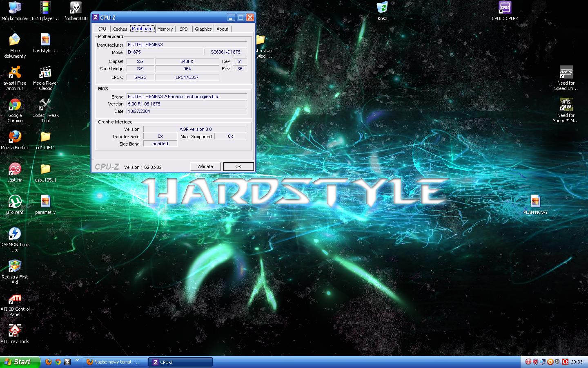Go to the Graphics tab
Screen dimensions: 588x368
pos(203,29)
